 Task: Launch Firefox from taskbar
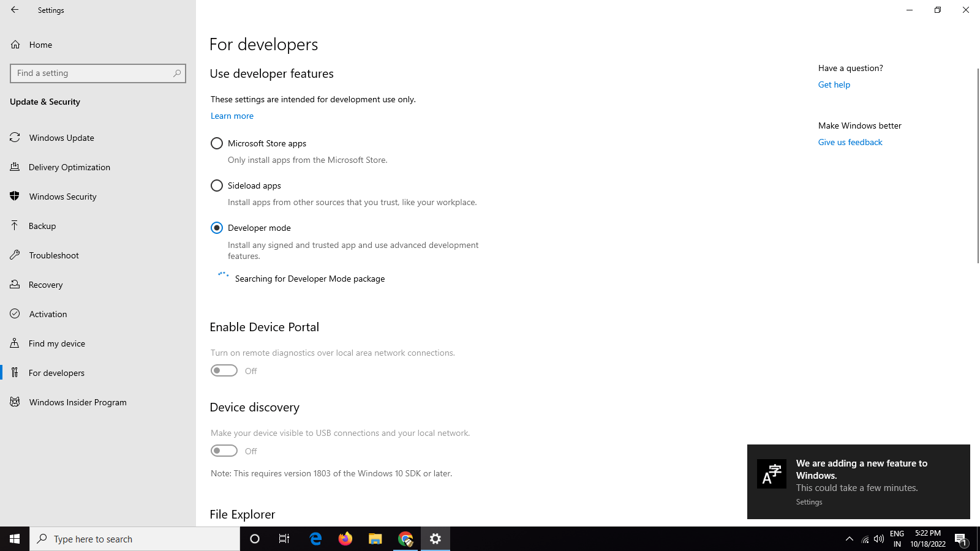click(x=345, y=539)
